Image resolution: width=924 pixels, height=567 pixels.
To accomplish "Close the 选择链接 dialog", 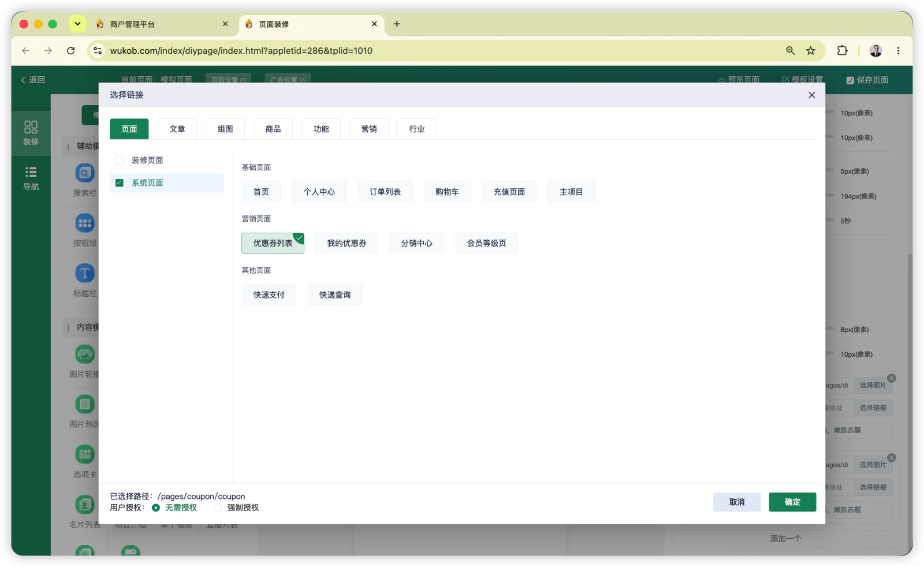I will pos(812,95).
